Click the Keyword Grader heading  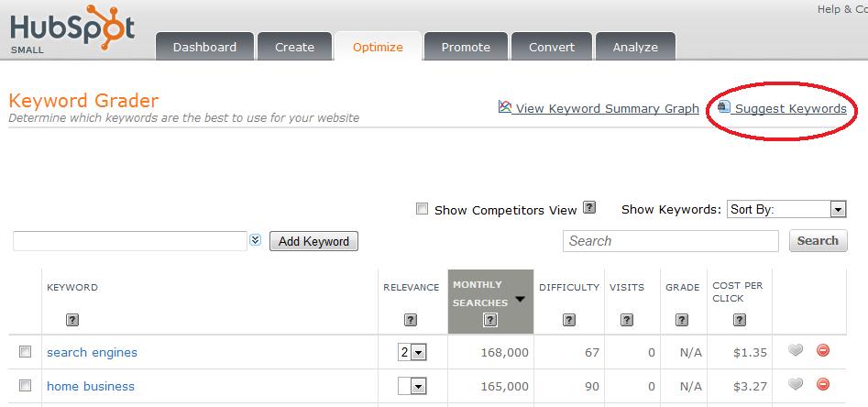(83, 101)
